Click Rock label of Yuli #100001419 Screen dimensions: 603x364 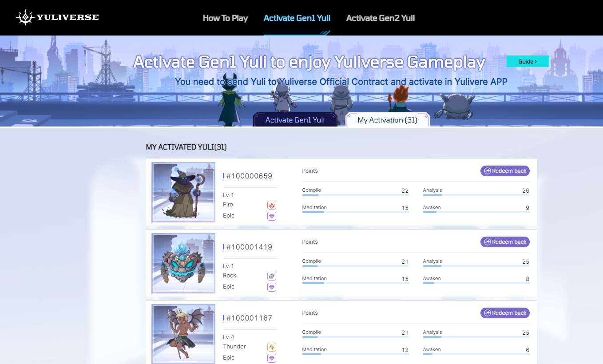[230, 276]
